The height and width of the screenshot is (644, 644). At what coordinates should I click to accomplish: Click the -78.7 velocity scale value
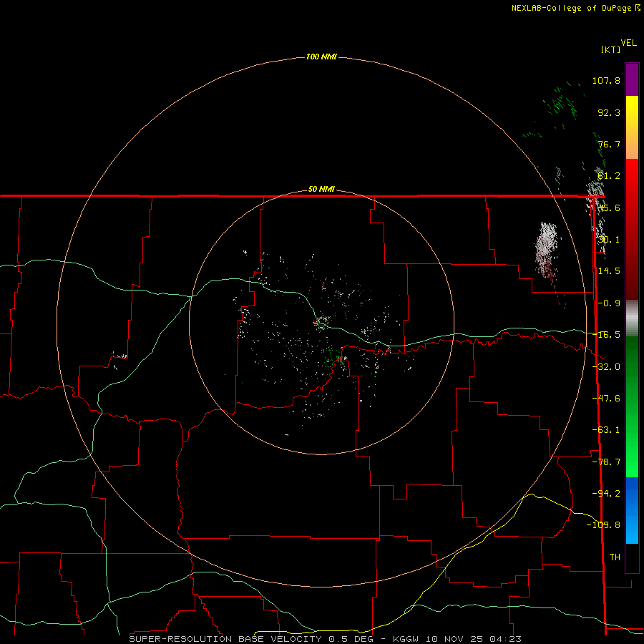[x=606, y=462]
